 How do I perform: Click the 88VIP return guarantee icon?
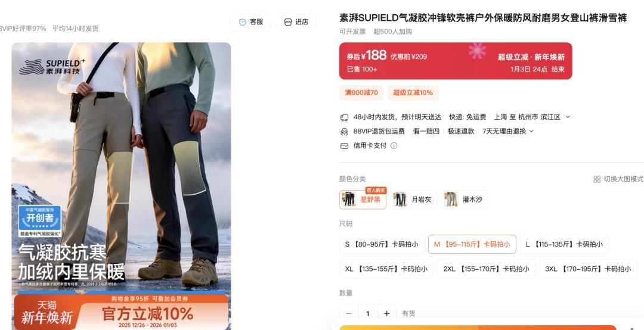tap(344, 132)
